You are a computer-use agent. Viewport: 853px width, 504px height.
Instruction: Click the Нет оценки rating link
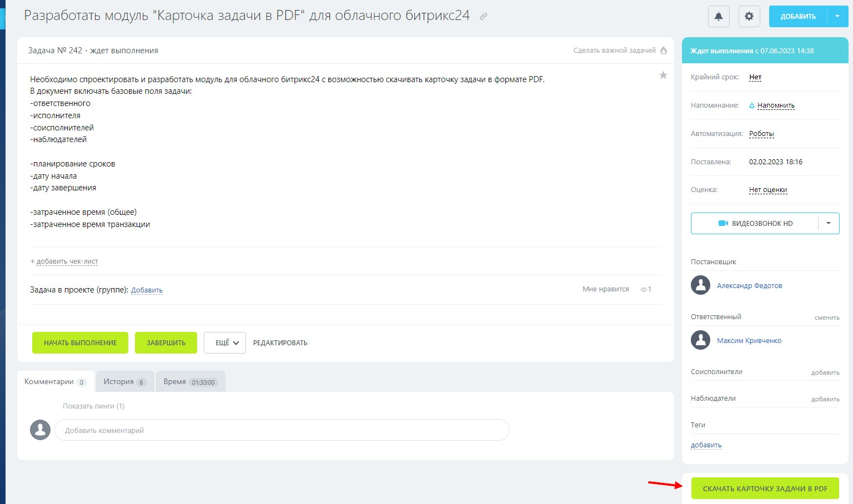[768, 190]
